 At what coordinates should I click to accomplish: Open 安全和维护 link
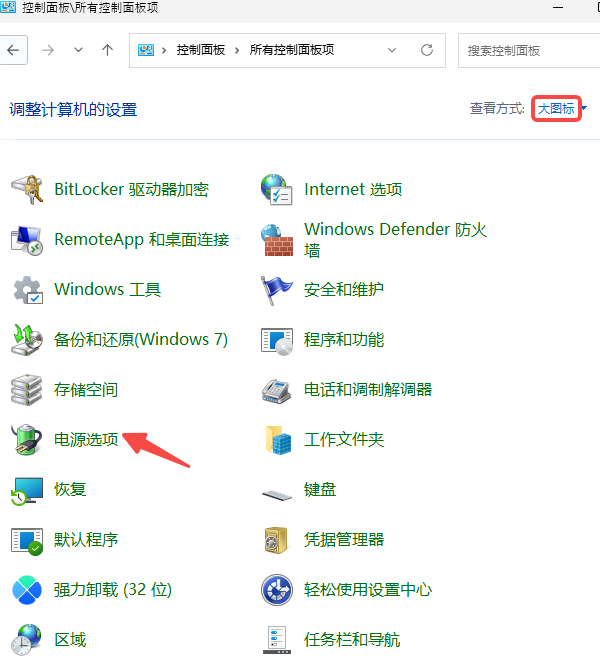(344, 290)
